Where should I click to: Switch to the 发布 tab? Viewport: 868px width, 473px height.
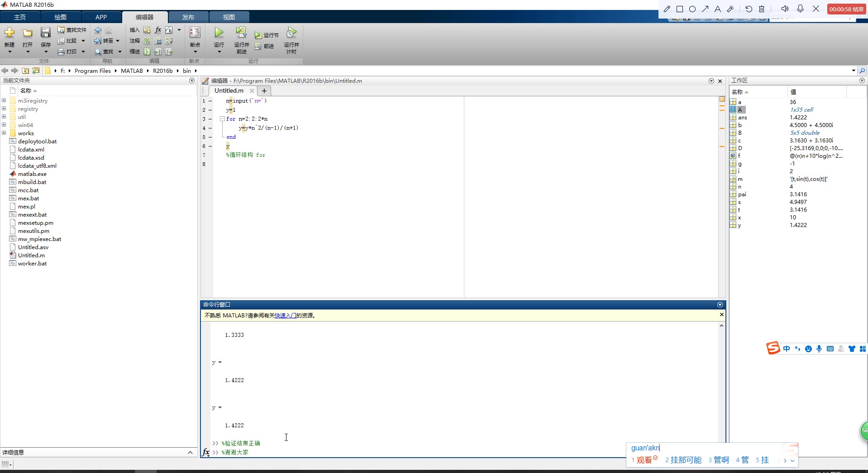tap(188, 17)
